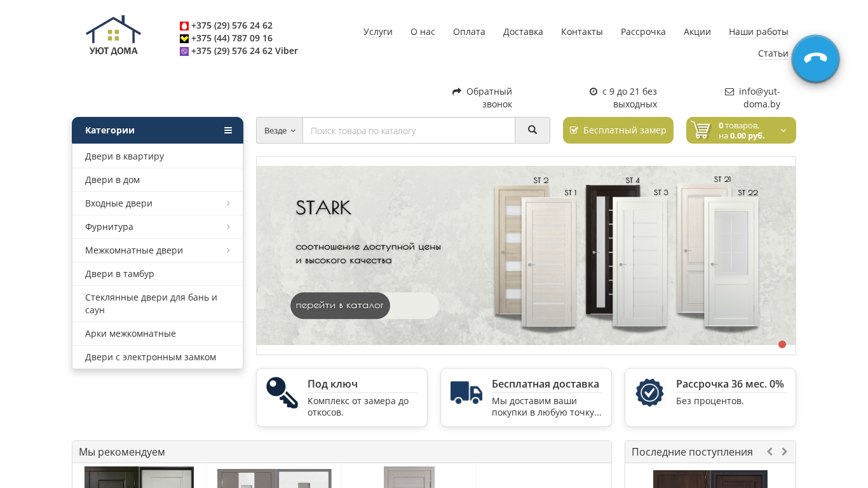Click the yellow MTS operator icon
Viewport: 868px width, 488px height.
(x=184, y=39)
